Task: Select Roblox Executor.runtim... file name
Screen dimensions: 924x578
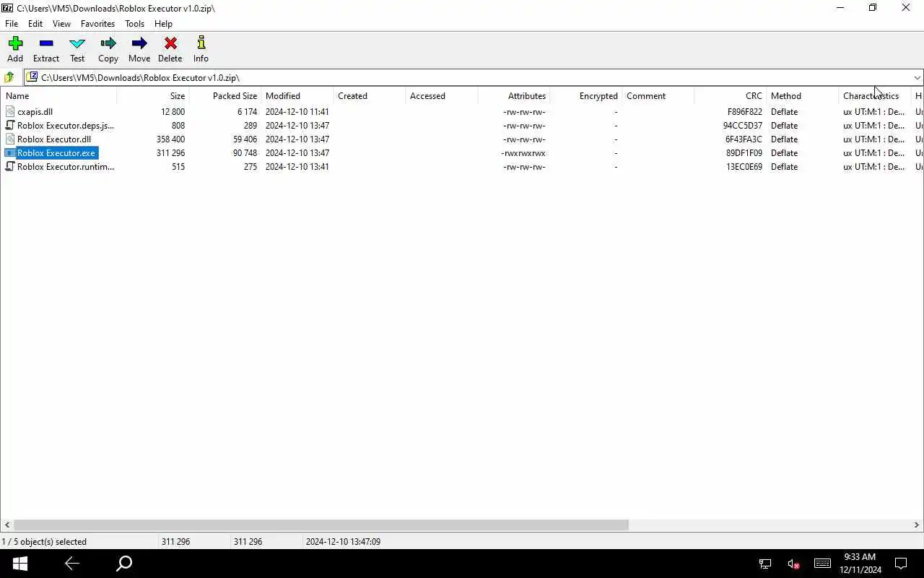Action: tap(66, 166)
